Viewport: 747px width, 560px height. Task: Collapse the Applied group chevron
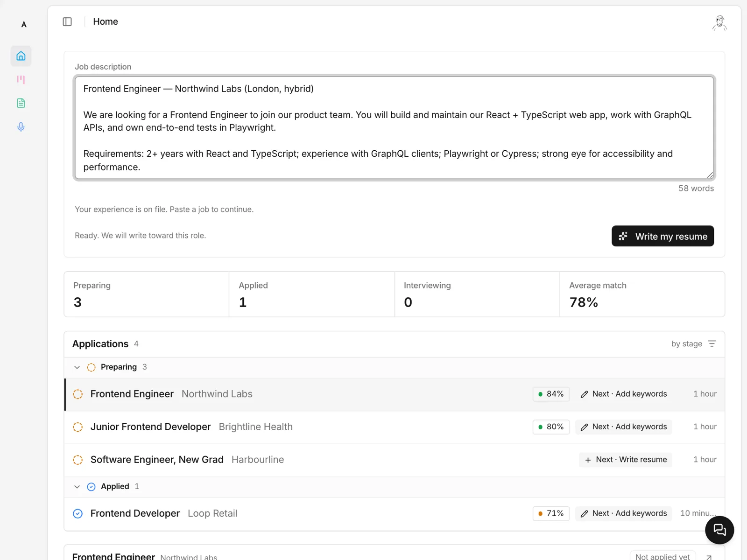(x=77, y=487)
